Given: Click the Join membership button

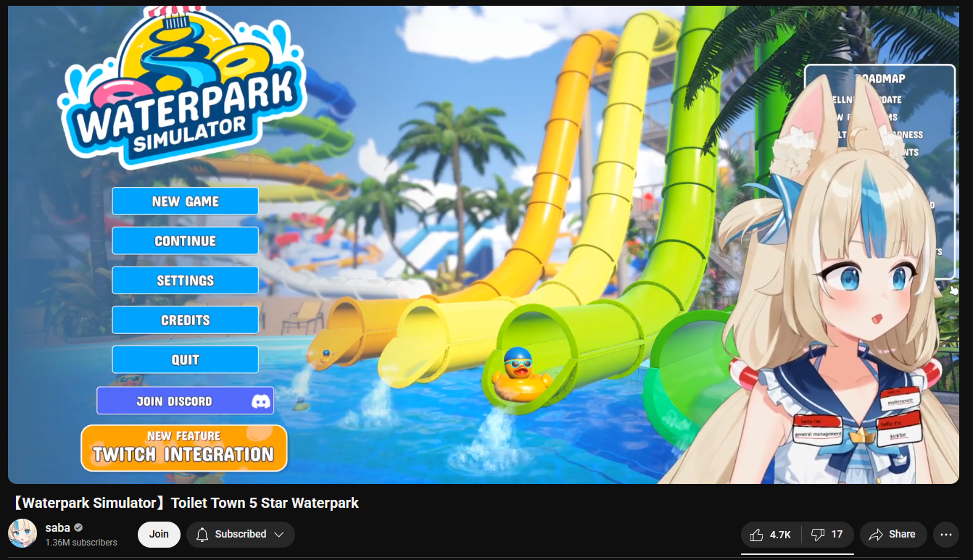Looking at the screenshot, I should tap(159, 535).
